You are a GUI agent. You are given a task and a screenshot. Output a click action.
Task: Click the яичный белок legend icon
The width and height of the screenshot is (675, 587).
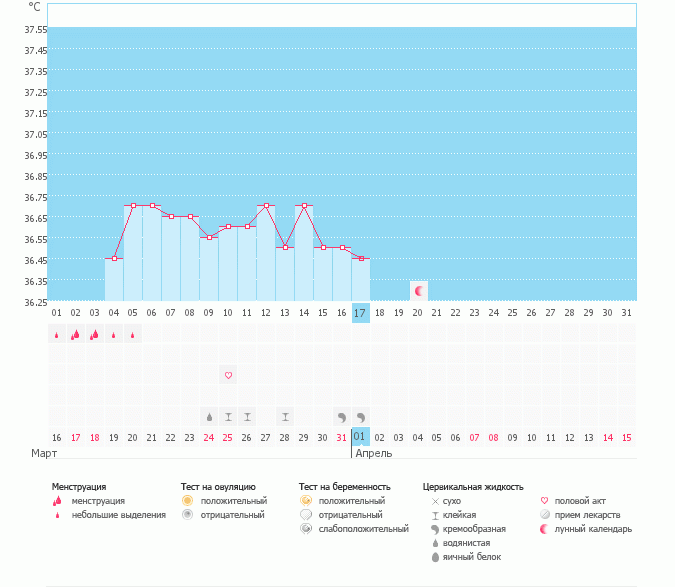tap(435, 557)
